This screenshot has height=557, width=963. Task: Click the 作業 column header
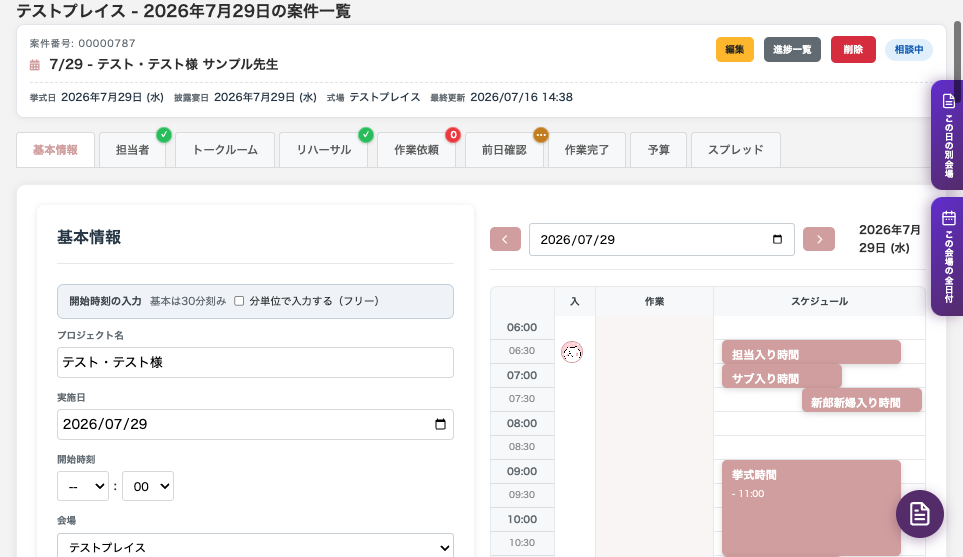654,302
